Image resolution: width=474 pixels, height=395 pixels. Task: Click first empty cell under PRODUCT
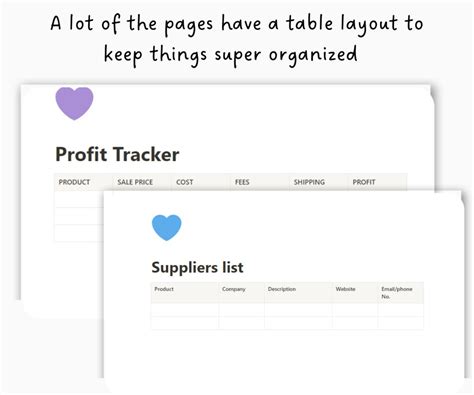79,199
